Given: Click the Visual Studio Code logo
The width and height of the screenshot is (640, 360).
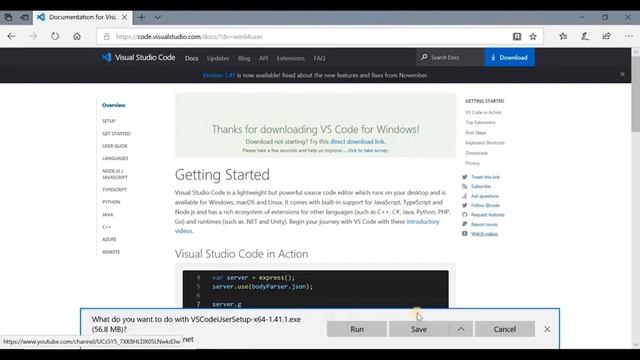Looking at the screenshot, I should 138,58.
